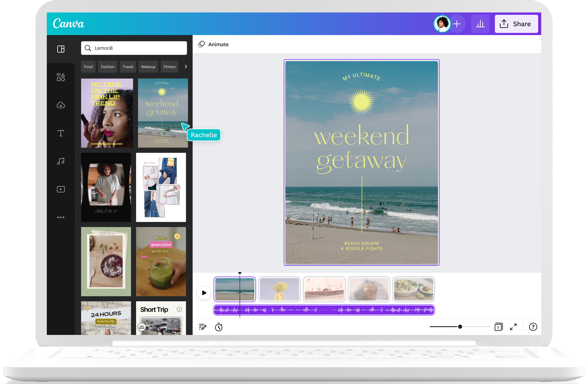Filter templates by the Travel tag
Image resolution: width=588 pixels, height=384 pixels.
[x=128, y=67]
